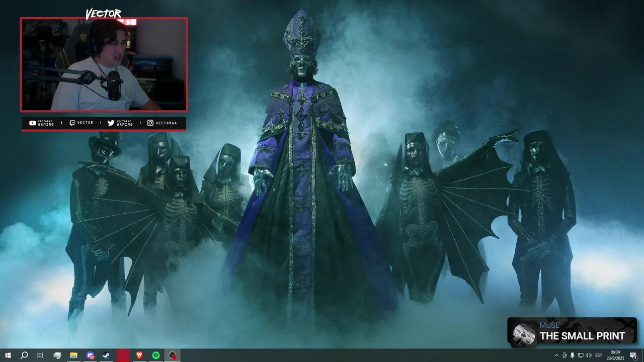
Task: Switch to OBS recording app icon
Action: pyautogui.click(x=173, y=355)
